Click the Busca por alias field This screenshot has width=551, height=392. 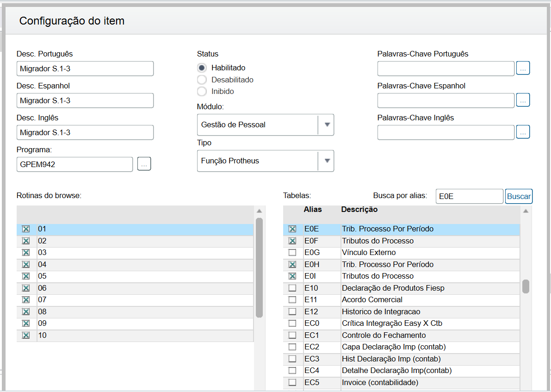(469, 196)
